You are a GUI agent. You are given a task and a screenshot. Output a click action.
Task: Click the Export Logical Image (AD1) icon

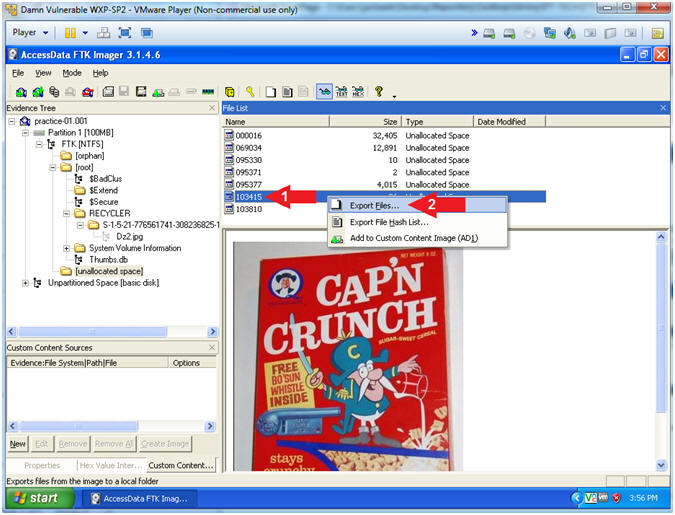tap(141, 92)
